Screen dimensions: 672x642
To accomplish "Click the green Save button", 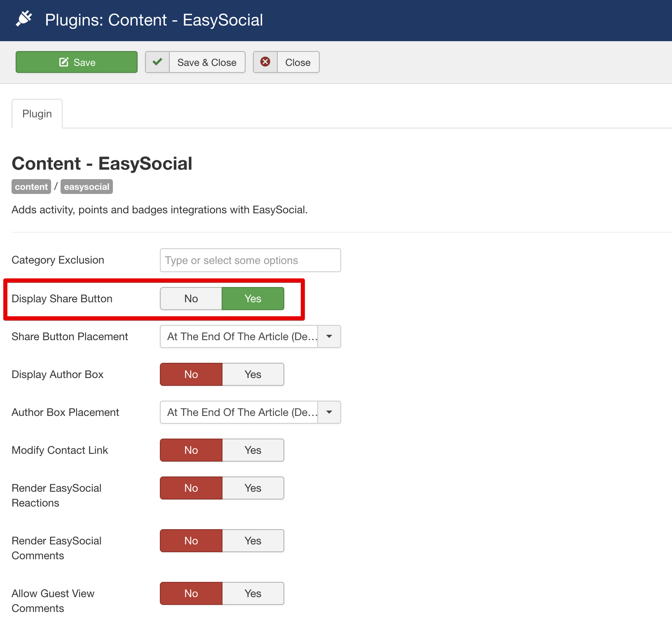I will pos(77,62).
